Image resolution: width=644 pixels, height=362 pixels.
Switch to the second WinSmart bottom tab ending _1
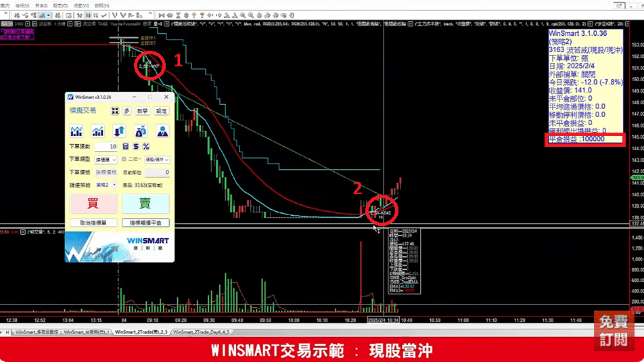[87, 332]
